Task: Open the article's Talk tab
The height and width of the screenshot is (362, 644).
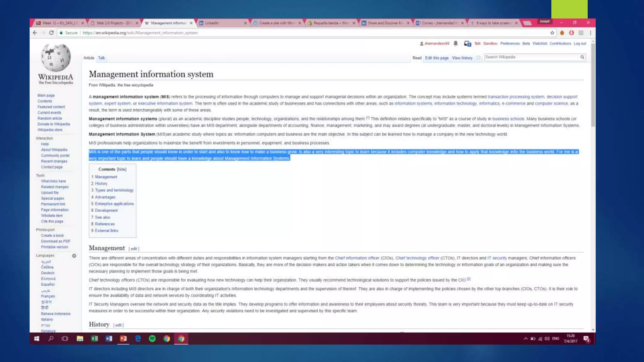Action: click(101, 58)
